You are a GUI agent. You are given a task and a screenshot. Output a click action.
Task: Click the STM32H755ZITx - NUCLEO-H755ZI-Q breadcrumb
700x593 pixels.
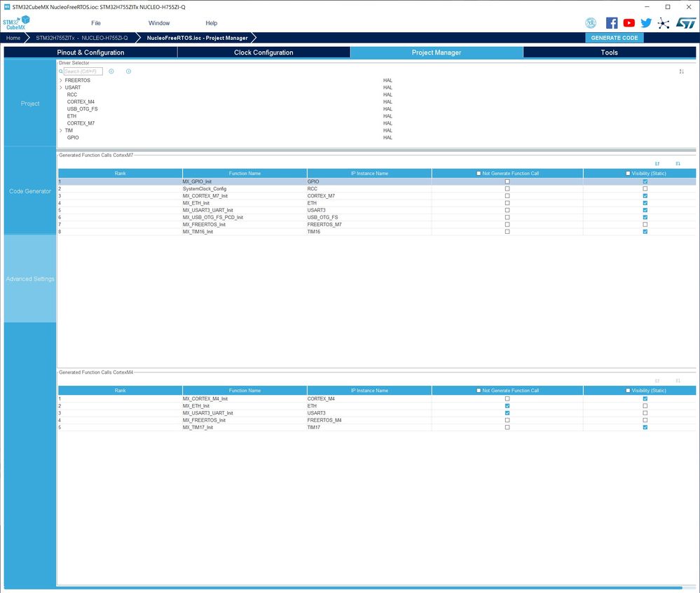tap(82, 38)
